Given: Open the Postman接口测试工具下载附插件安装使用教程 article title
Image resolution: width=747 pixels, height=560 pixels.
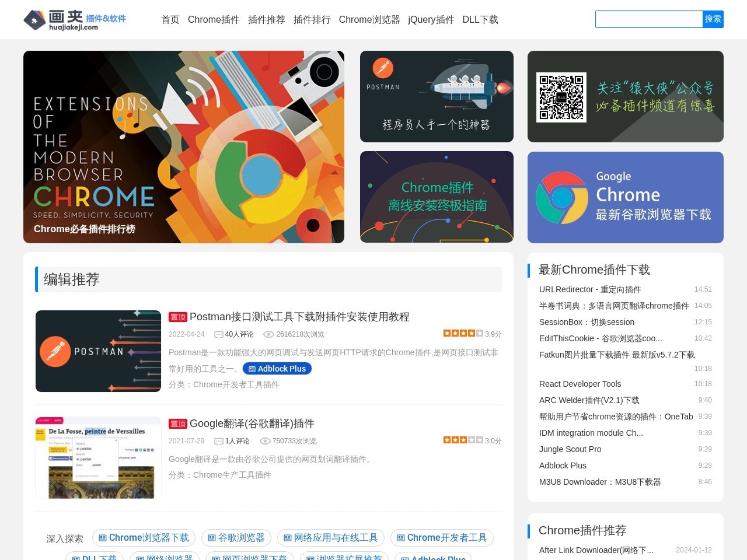Looking at the screenshot, I should click(299, 317).
